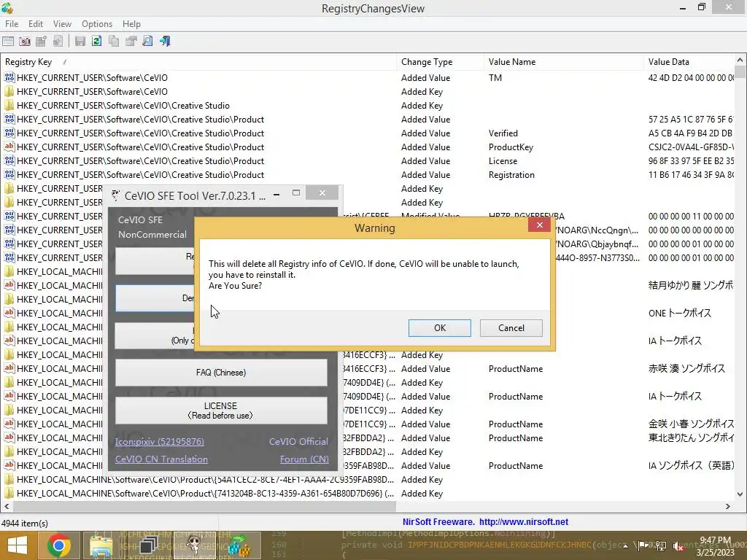Click the horizontal scrollbar left arrow

7,506
